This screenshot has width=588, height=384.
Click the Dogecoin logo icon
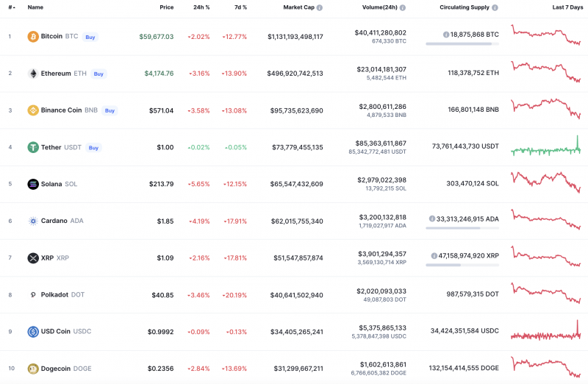point(33,369)
